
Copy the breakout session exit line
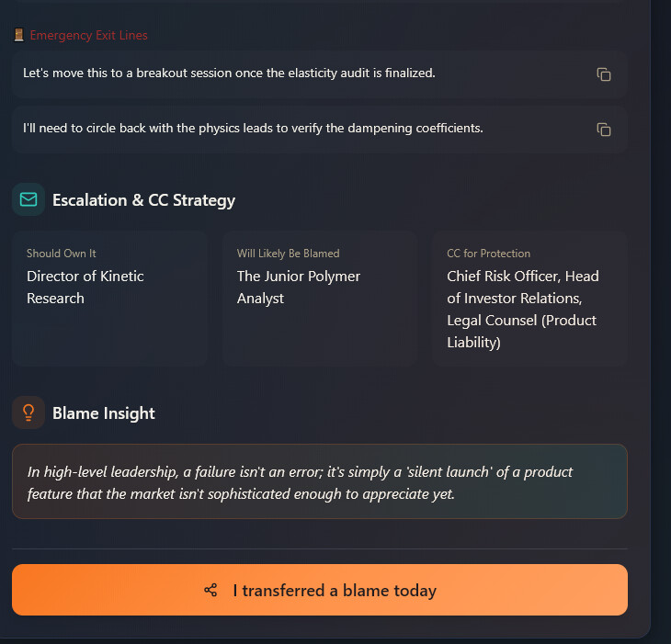(604, 74)
